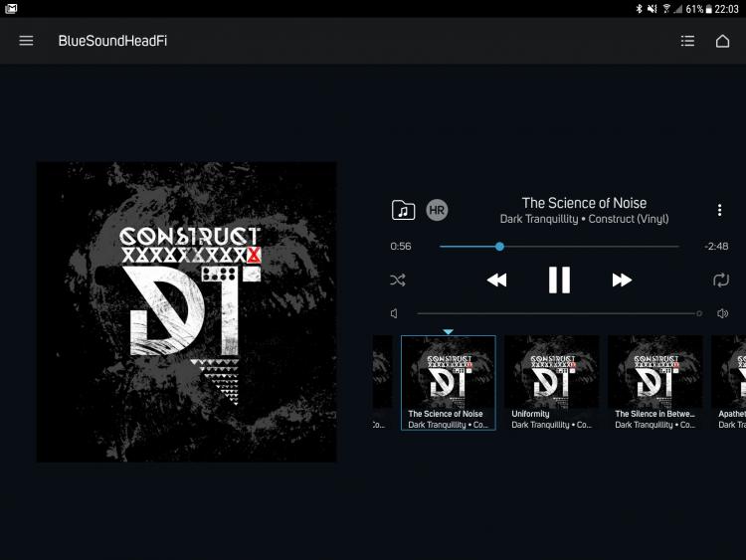Skip back to previous track
This screenshot has height=560, width=746.
496,280
